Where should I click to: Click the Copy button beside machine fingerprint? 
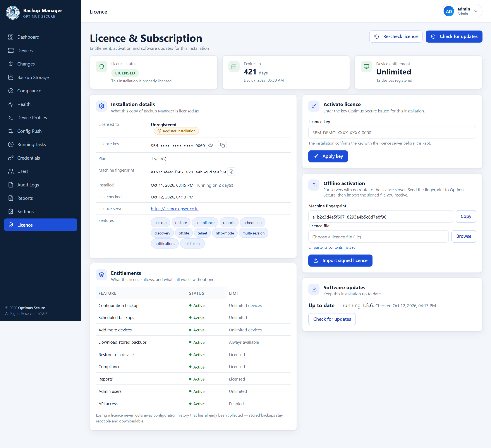pyautogui.click(x=466, y=216)
